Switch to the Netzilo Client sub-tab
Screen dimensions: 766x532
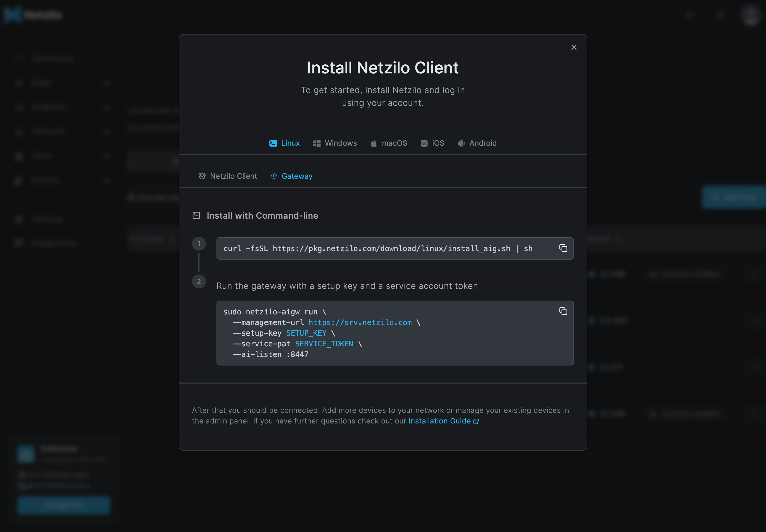point(228,176)
